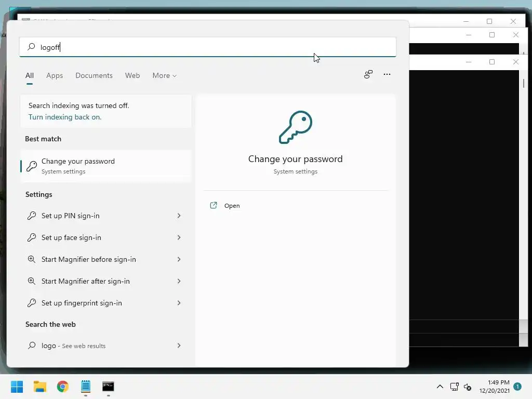Expand arrow for Set up PIN sign-in
This screenshot has height=399, width=532.
pos(179,216)
